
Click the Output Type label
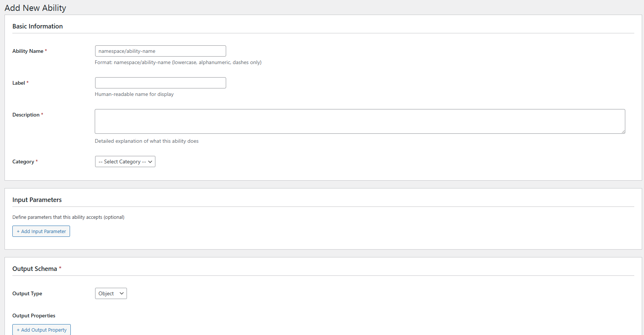[x=27, y=293]
